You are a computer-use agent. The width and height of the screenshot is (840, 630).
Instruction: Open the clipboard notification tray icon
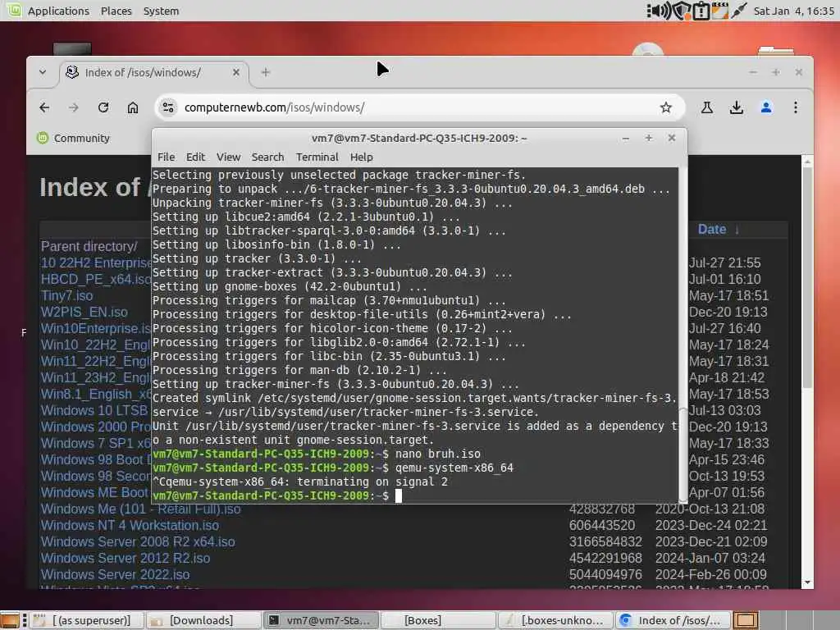701,11
